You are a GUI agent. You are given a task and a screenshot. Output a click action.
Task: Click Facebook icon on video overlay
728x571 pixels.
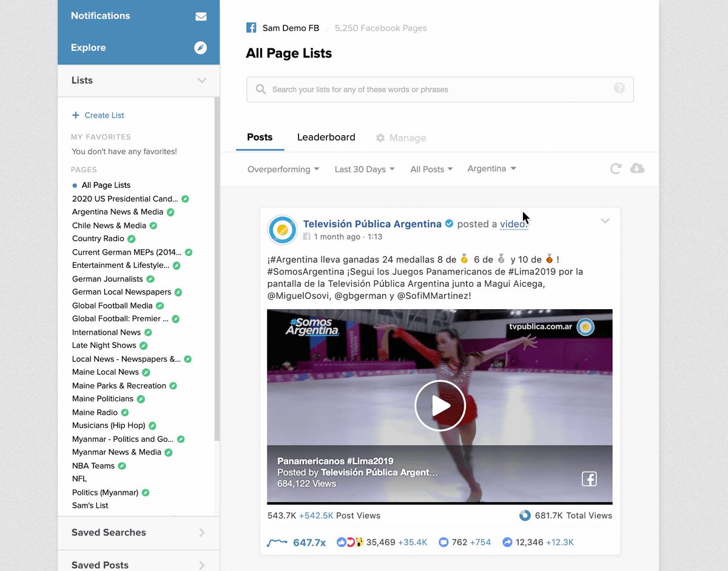[x=589, y=479]
